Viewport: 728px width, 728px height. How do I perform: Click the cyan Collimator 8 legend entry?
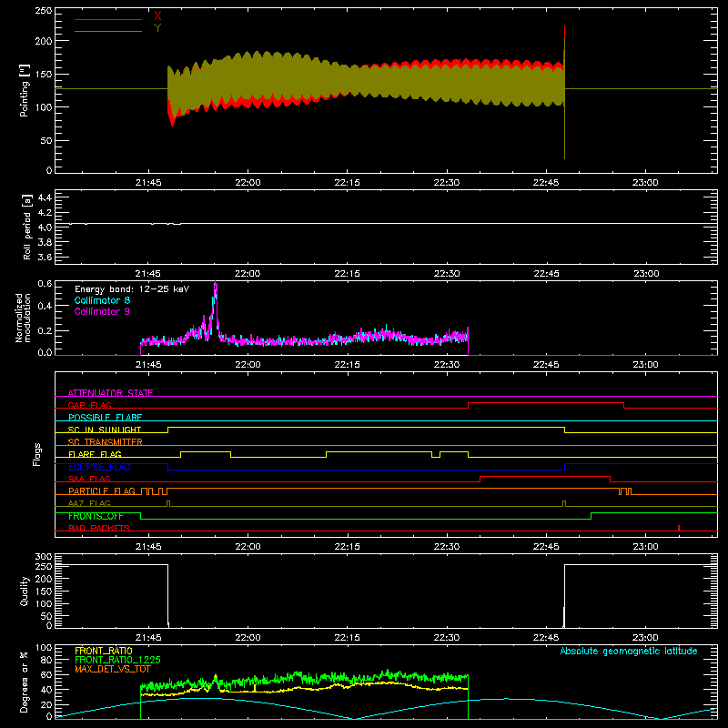(102, 300)
